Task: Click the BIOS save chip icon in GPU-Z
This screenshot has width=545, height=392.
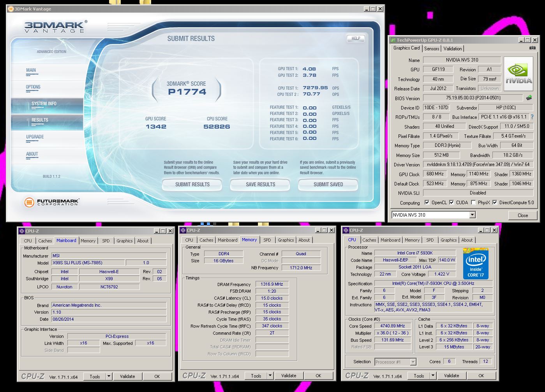Action: pyautogui.click(x=529, y=98)
